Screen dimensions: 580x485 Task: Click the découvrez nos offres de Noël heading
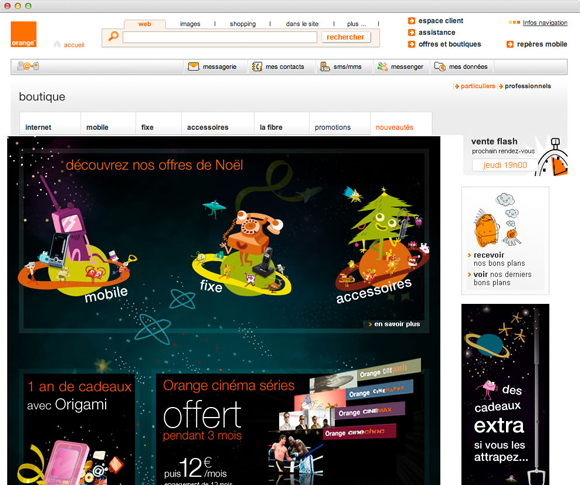point(154,165)
